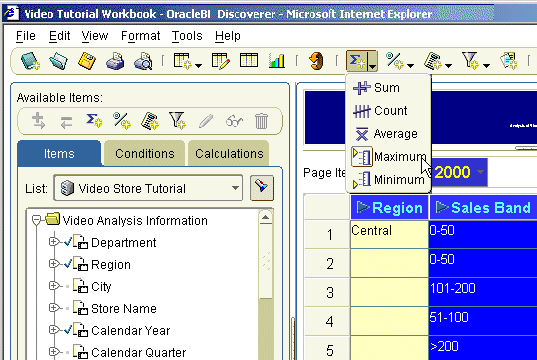This screenshot has width=537, height=360.
Task: Open the Help menu
Action: coord(228,36)
